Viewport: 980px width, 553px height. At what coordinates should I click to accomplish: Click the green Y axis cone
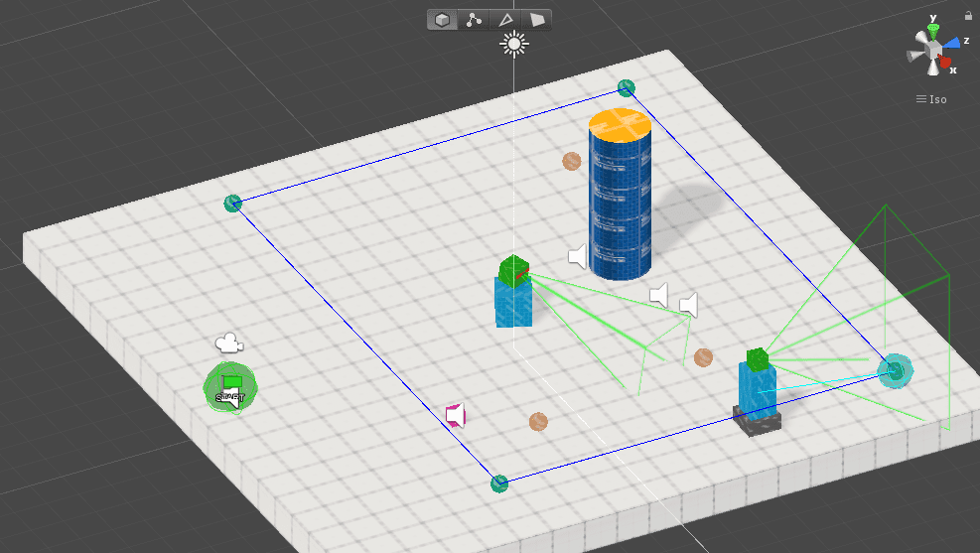pyautogui.click(x=933, y=30)
